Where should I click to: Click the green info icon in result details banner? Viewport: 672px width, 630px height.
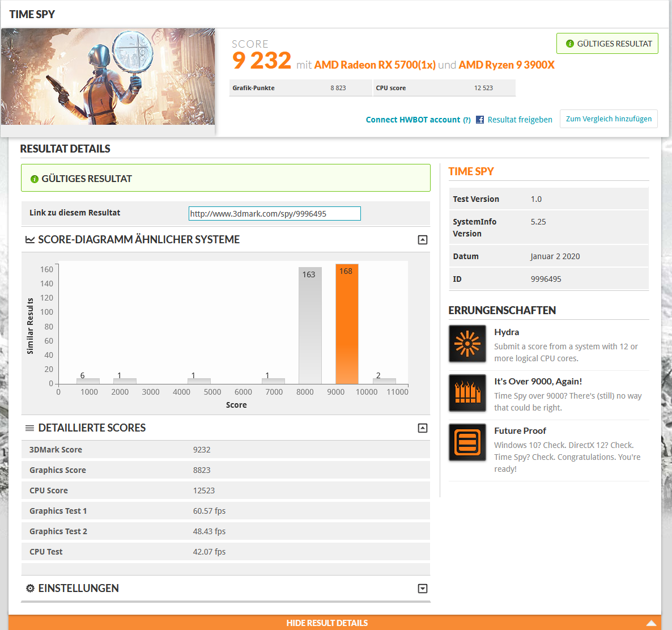[x=35, y=179]
